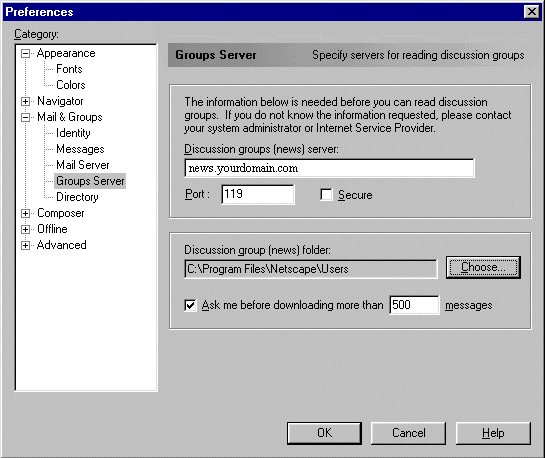This screenshot has width=545, height=458.
Task: Expand the Navigator category
Action: click(25, 101)
